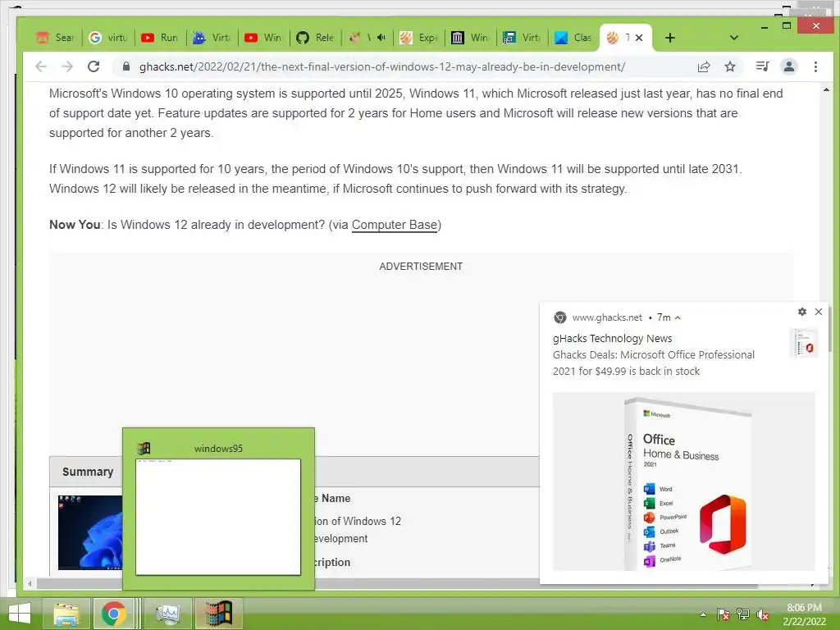
Task: Switch to the GitHub 'Rele' tab
Action: pyautogui.click(x=316, y=38)
